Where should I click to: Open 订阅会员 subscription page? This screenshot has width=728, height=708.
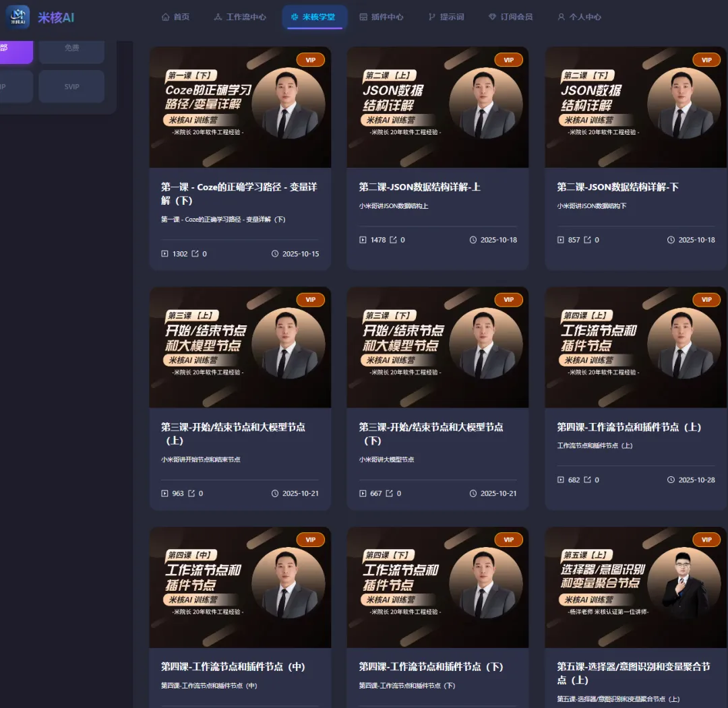point(511,17)
